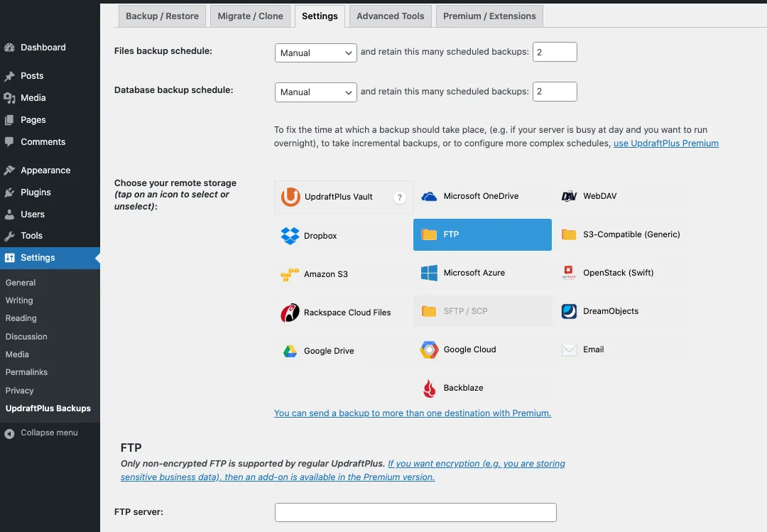Click the Users person icon
Viewport: 767px width, 532px height.
(x=9, y=215)
